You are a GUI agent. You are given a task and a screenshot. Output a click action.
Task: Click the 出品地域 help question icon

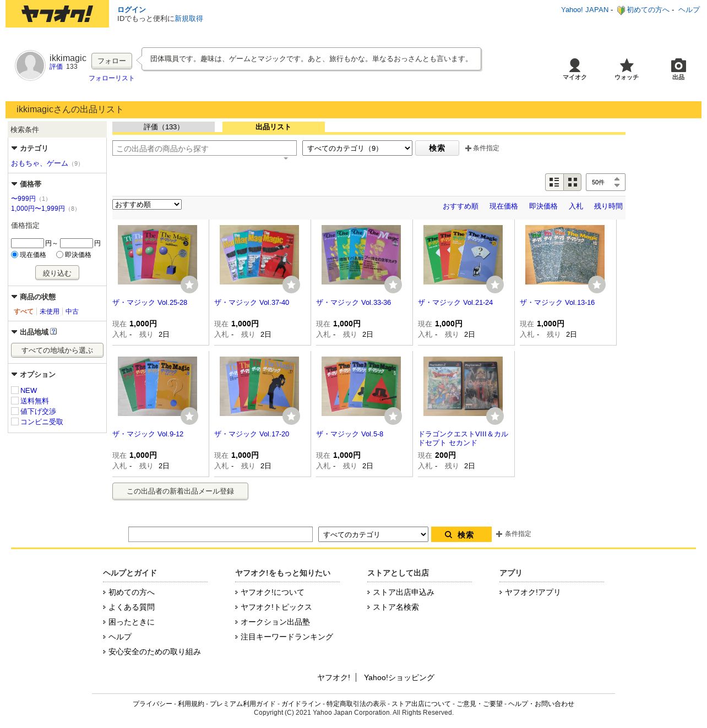coord(53,331)
